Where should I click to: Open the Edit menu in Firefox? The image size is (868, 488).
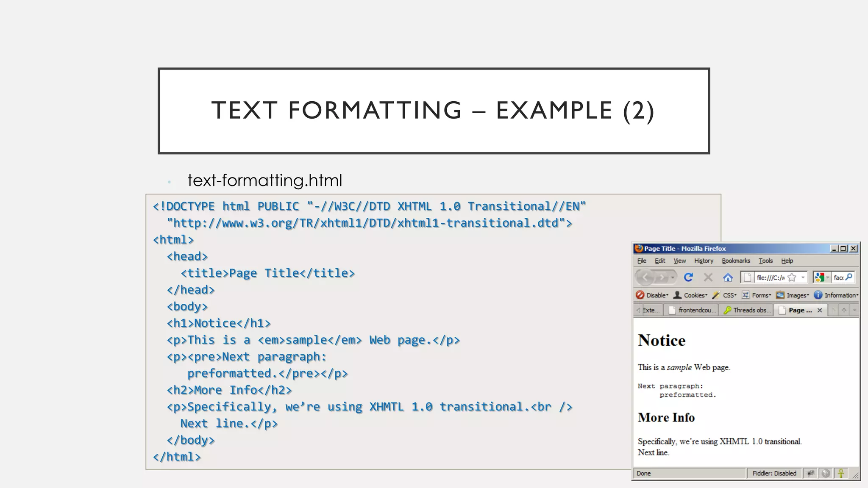660,261
